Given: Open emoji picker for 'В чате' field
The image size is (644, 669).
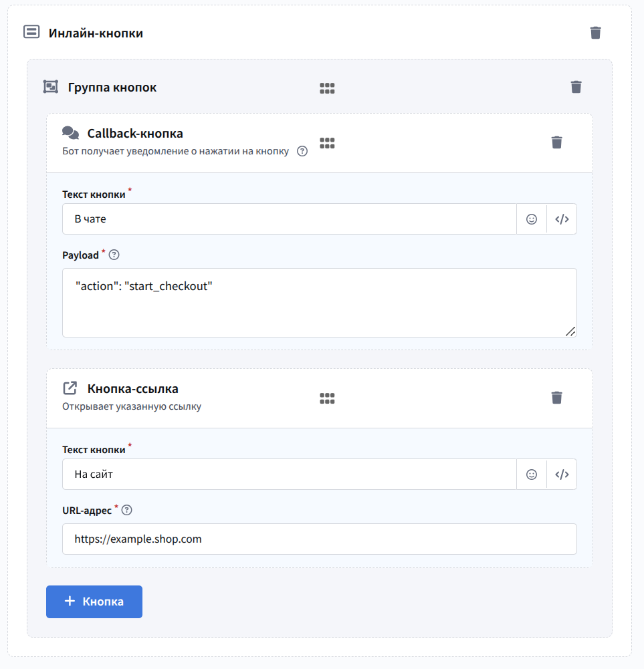Looking at the screenshot, I should 532,219.
